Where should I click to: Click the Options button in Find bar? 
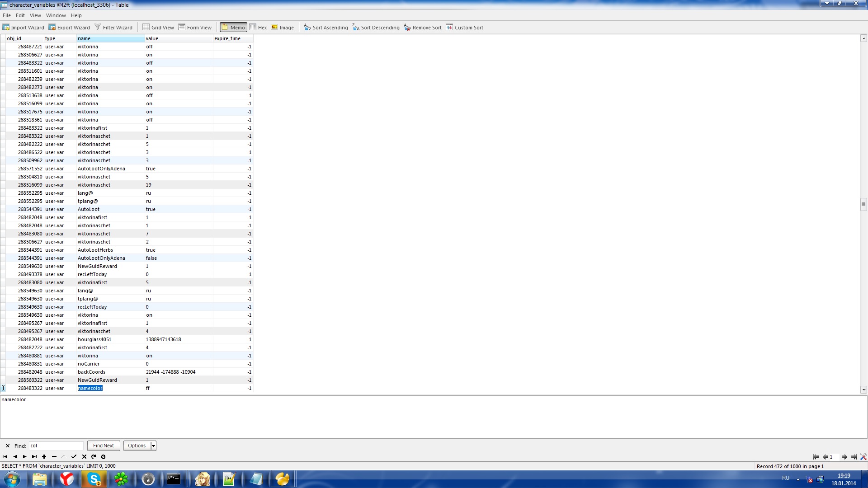coord(137,446)
